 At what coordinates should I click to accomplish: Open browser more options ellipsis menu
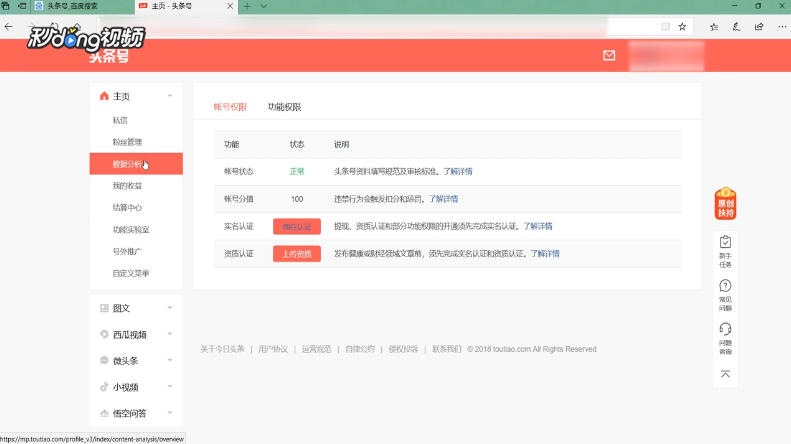point(782,27)
